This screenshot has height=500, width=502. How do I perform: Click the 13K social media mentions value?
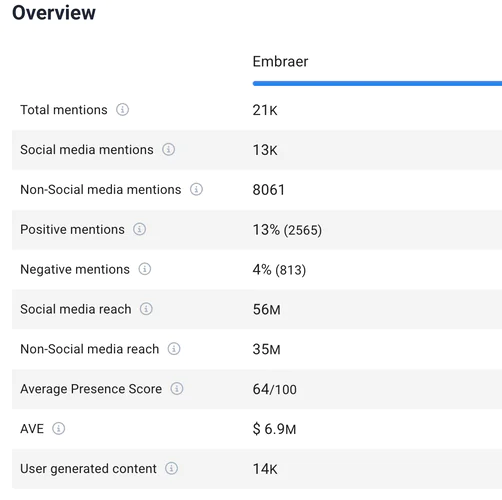click(265, 150)
